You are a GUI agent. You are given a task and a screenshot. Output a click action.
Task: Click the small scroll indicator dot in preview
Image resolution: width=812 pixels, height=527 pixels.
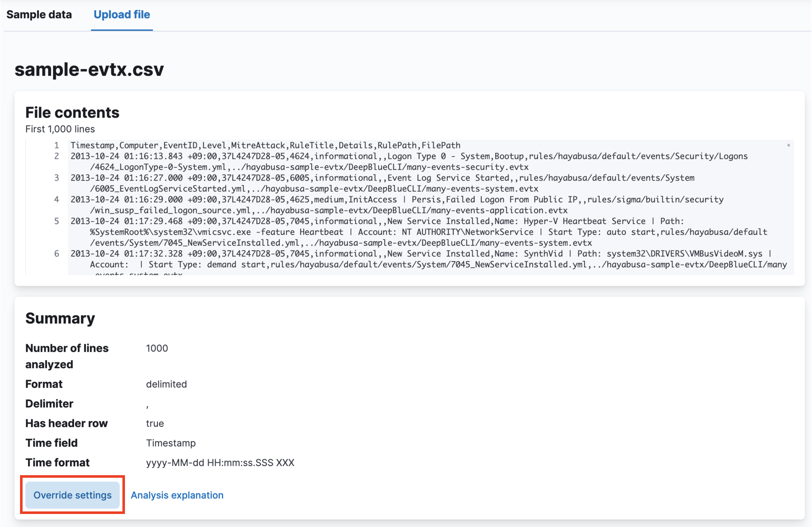(x=788, y=145)
